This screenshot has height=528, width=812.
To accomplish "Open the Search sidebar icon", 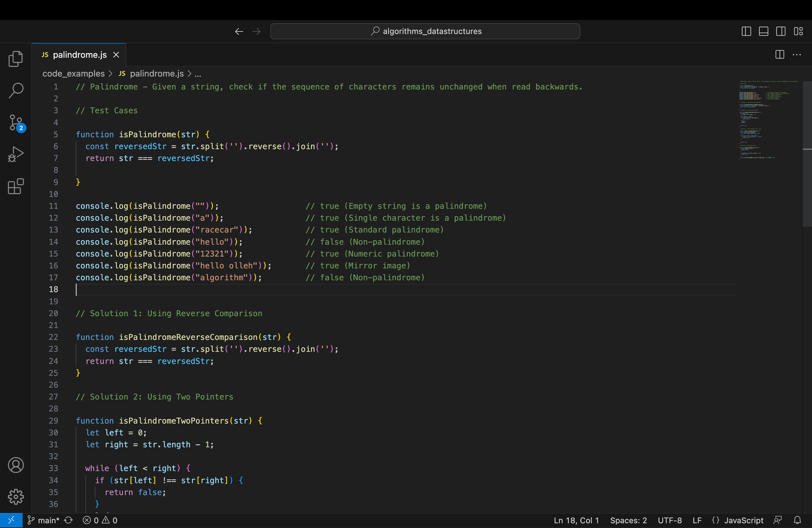I will point(15,90).
